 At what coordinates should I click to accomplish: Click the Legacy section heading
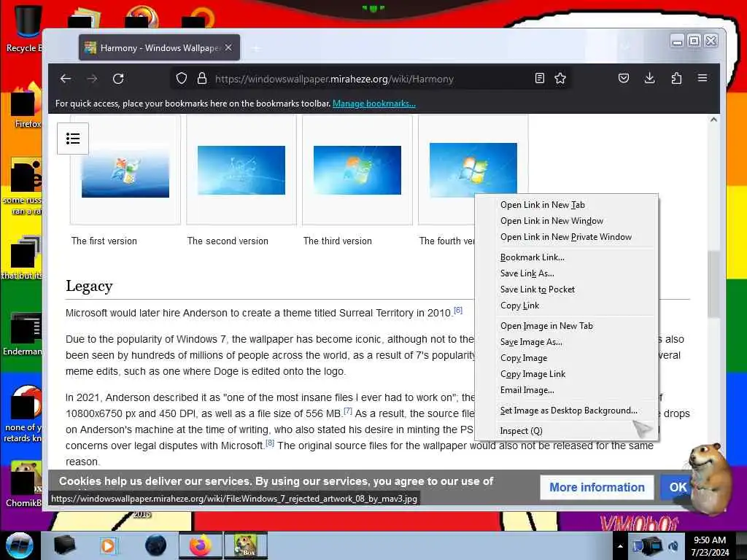pos(89,286)
